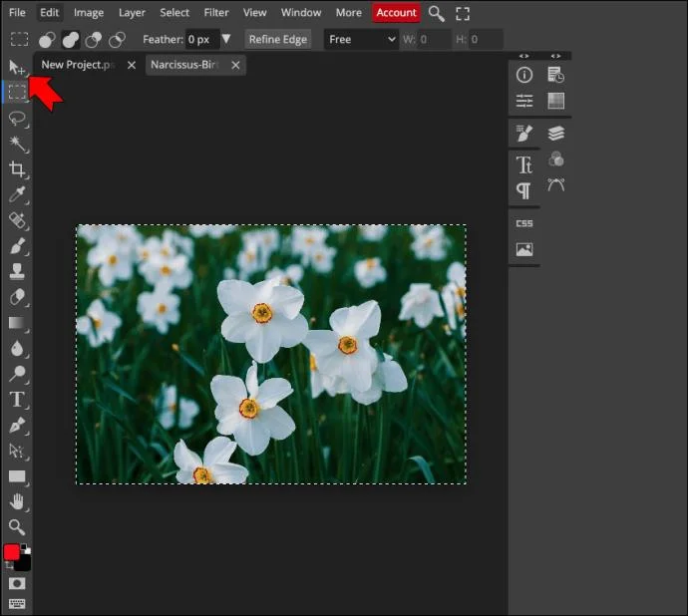The width and height of the screenshot is (688, 616).
Task: Open the Window menu
Action: [301, 13]
